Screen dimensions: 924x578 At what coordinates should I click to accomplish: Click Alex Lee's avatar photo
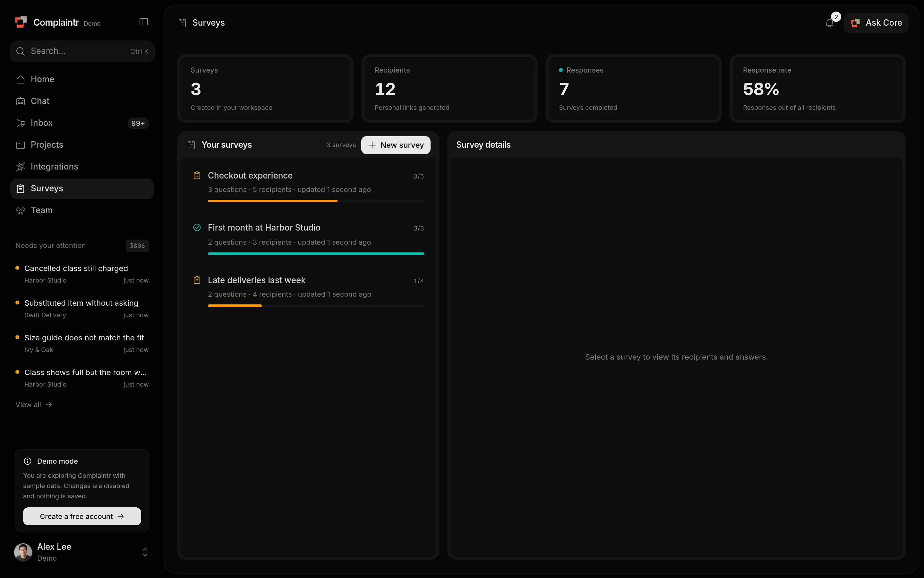pos(23,552)
